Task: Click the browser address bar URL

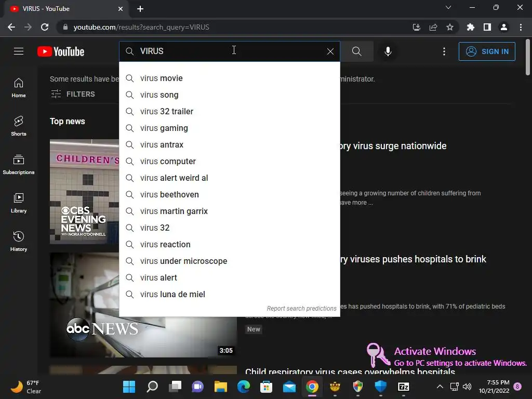Action: [141, 27]
